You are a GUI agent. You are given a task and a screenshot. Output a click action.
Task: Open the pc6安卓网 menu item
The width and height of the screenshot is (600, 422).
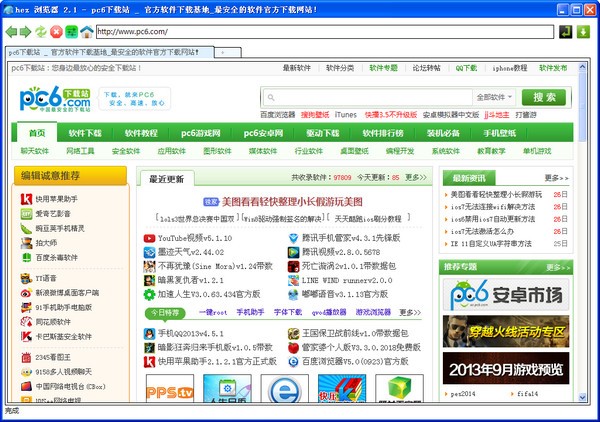[x=263, y=133]
